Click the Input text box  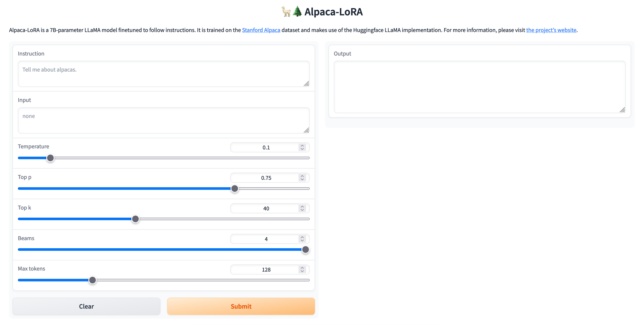click(164, 120)
